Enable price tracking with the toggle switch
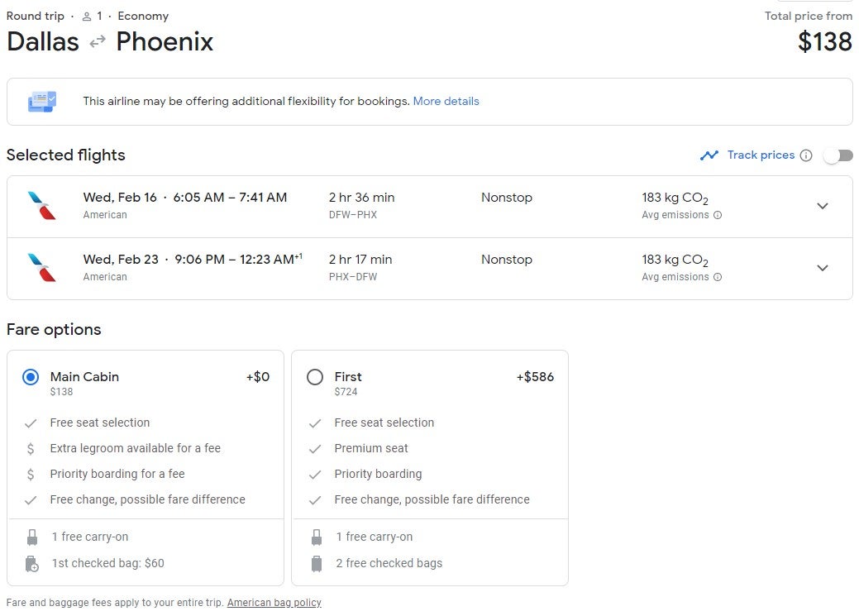The width and height of the screenshot is (859, 616). 837,155
